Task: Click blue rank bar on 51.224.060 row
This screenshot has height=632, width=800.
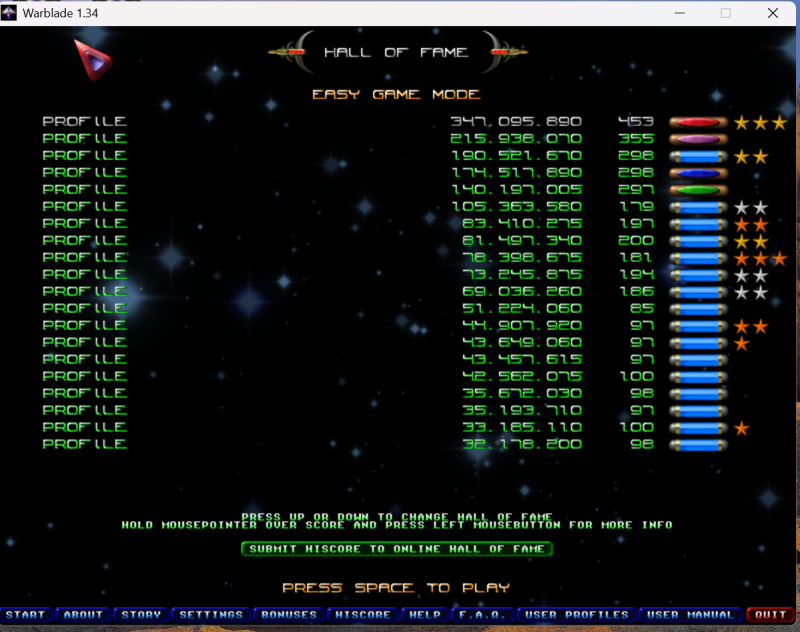Action: tap(698, 309)
